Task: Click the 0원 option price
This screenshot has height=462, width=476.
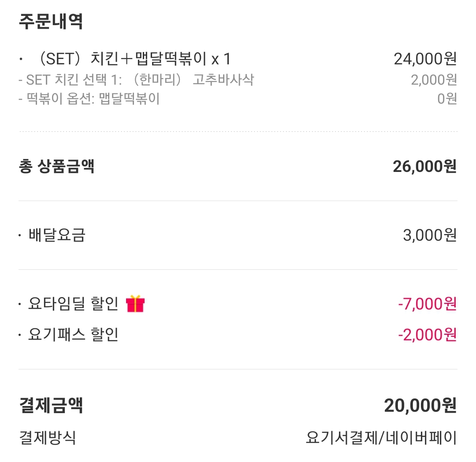Action: click(x=447, y=99)
